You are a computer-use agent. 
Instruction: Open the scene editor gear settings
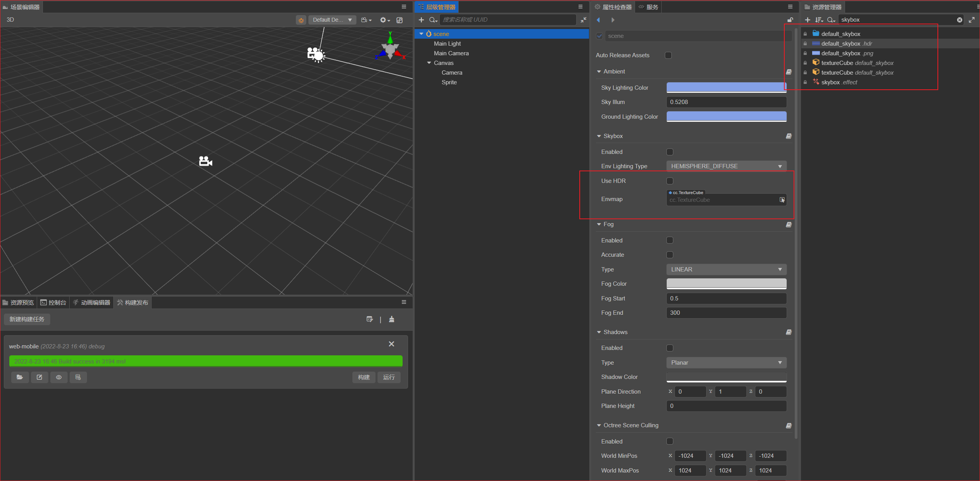(383, 20)
